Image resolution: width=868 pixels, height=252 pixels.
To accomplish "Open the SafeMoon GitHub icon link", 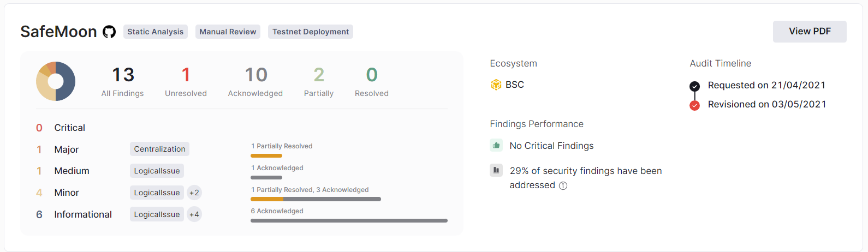I will [109, 32].
